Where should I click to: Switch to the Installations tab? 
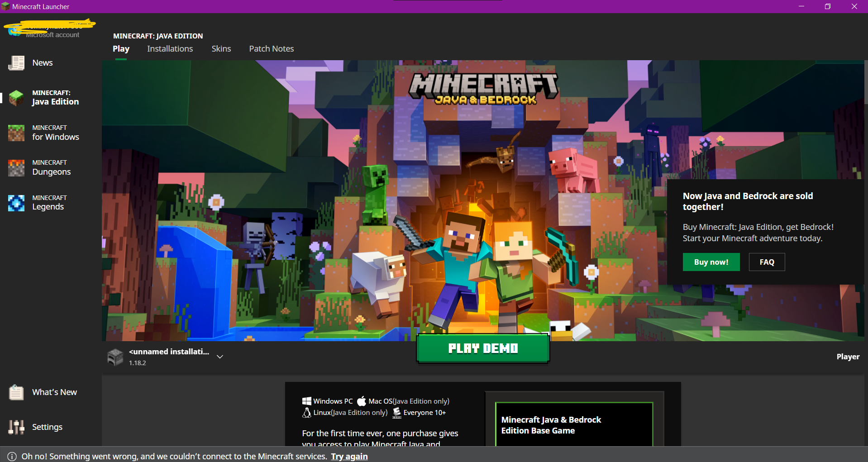(170, 49)
